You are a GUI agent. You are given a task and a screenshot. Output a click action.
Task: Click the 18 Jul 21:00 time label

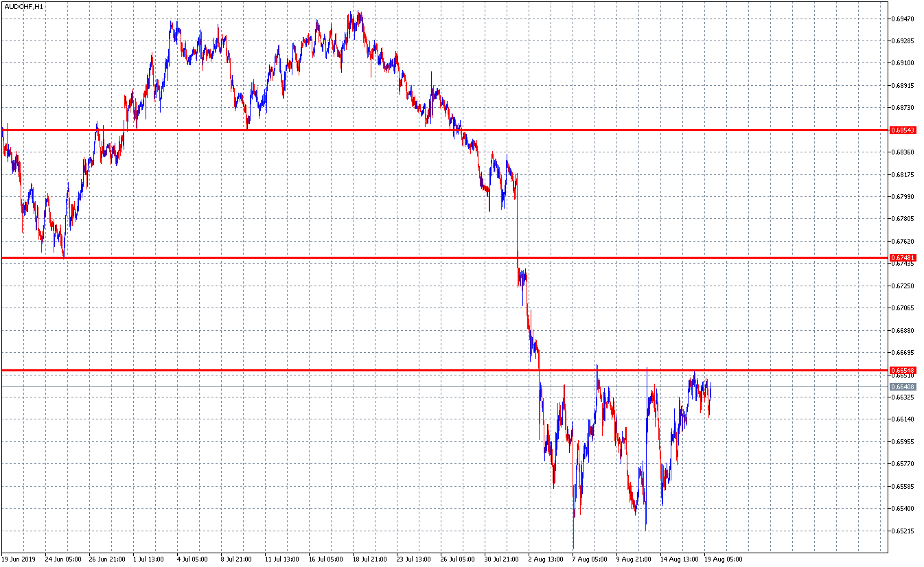(x=371, y=559)
